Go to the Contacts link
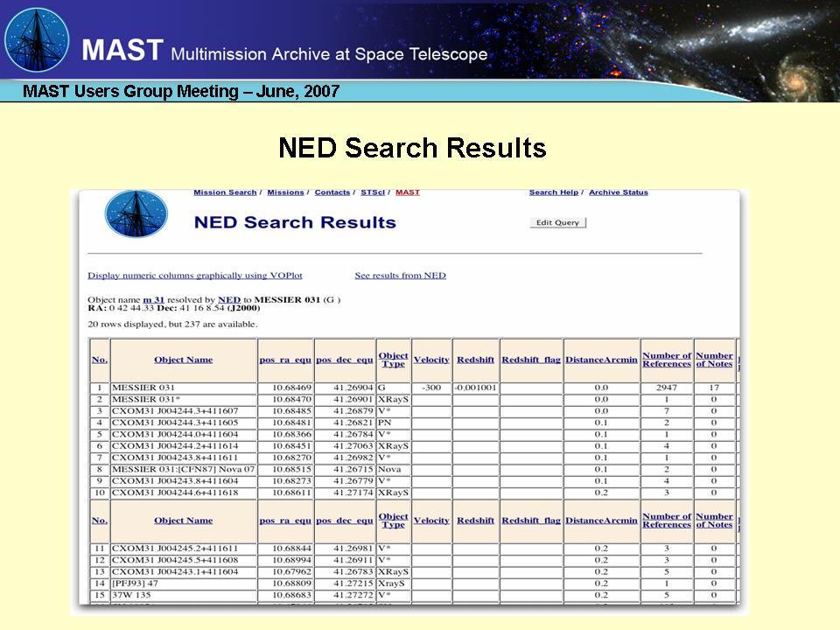 (332, 192)
